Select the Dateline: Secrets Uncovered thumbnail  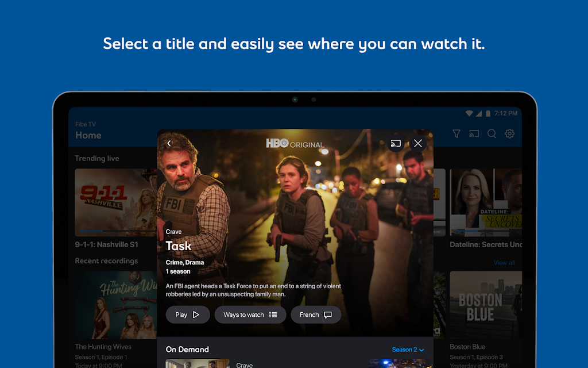click(485, 202)
